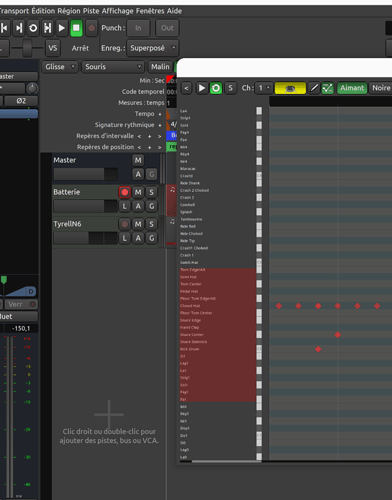Image resolution: width=392 pixels, height=500 pixels.
Task: Go to previous Repères de position marker
Action: click(139, 147)
